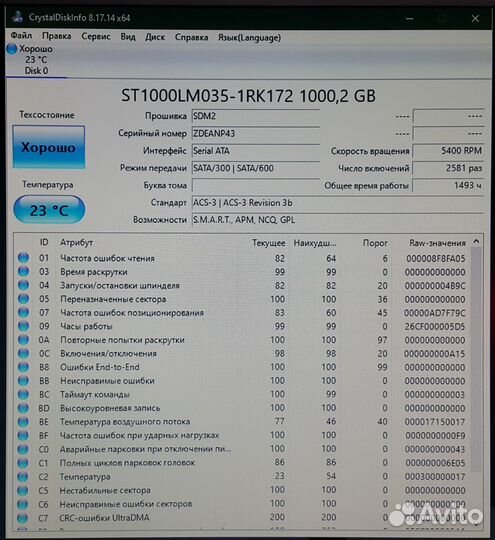Click the status orb for attribute 03
Screen dimensions: 495x540
tap(23, 271)
